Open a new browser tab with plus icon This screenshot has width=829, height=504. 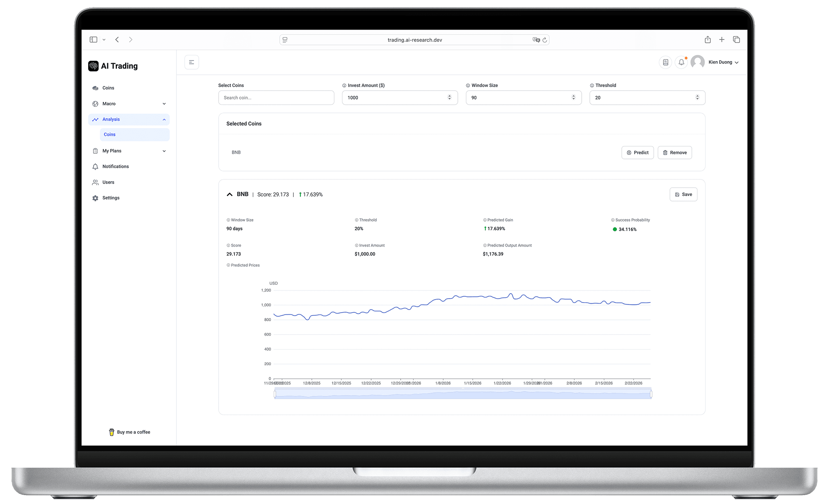(x=722, y=40)
